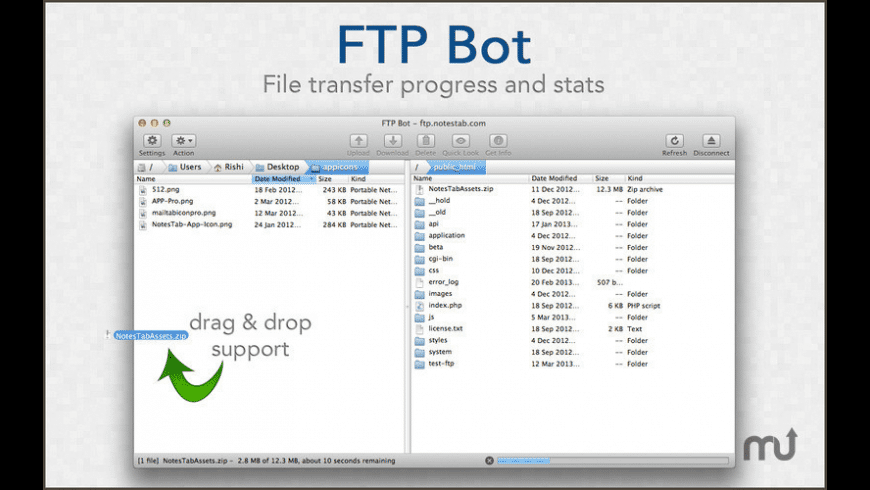Select the public_html remote breadcrumb
The image size is (870, 490).
[456, 167]
